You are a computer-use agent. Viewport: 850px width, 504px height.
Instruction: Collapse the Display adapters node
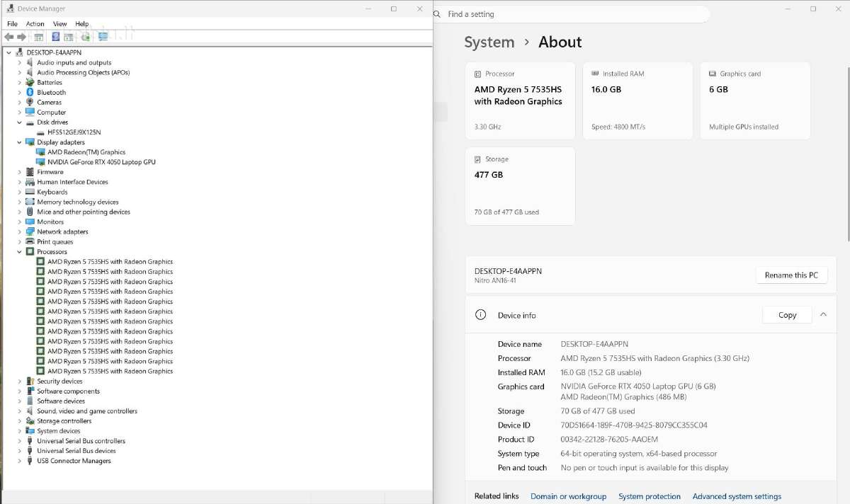[x=19, y=142]
